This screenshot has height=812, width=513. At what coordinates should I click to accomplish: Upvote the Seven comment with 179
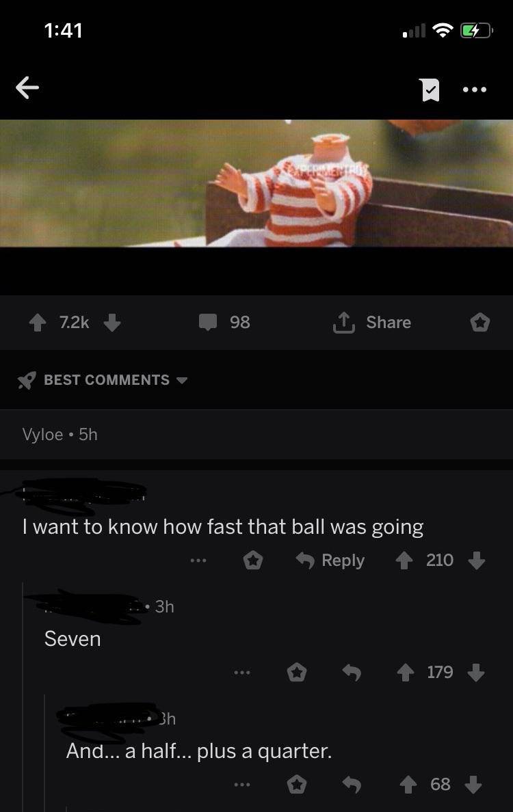pyautogui.click(x=405, y=673)
